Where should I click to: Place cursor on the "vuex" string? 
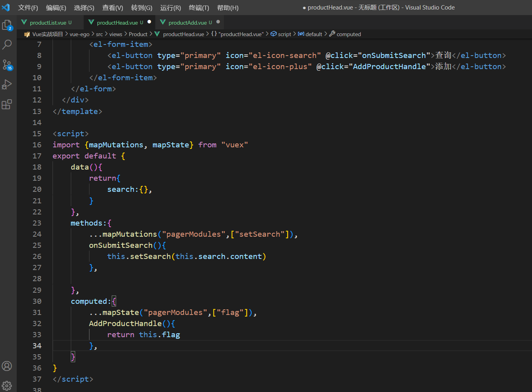(x=235, y=145)
